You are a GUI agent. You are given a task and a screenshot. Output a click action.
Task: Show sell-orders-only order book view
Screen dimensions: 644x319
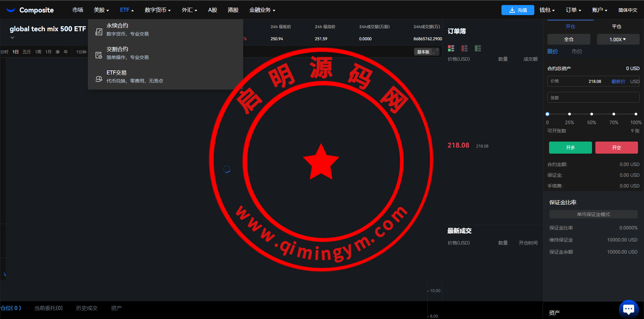(x=464, y=48)
